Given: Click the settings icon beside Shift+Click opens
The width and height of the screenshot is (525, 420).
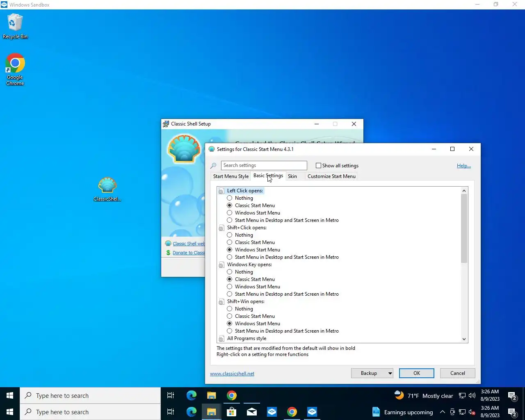Looking at the screenshot, I should (221, 228).
